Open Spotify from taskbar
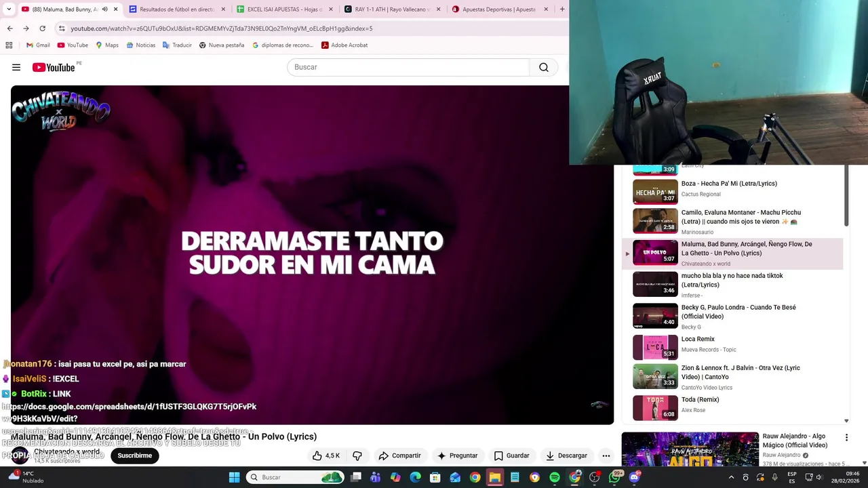Viewport: 868px width, 488px height. click(x=555, y=477)
